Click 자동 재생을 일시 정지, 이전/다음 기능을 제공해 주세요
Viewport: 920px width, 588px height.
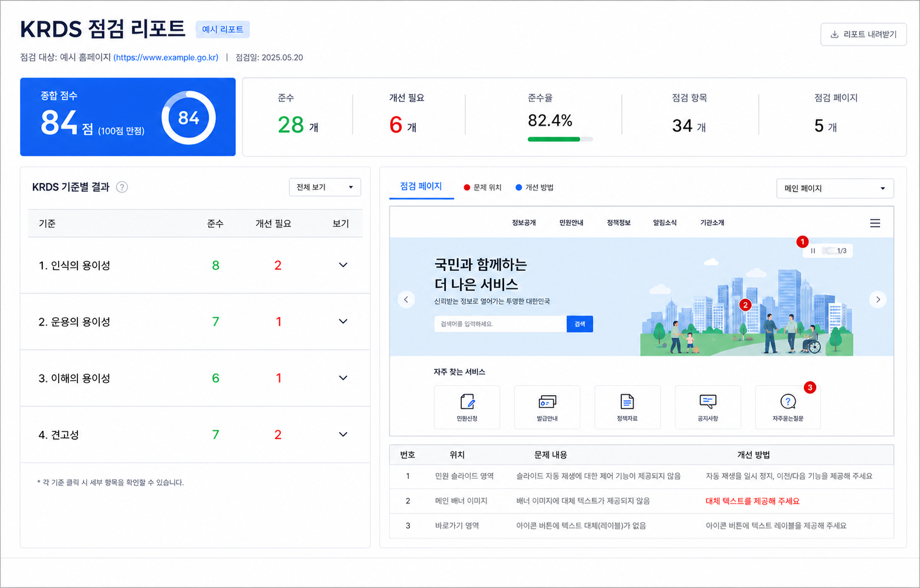point(789,476)
